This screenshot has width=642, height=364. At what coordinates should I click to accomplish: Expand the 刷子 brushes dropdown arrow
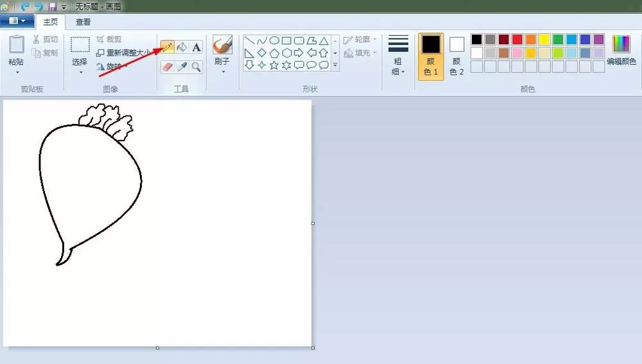[x=223, y=72]
